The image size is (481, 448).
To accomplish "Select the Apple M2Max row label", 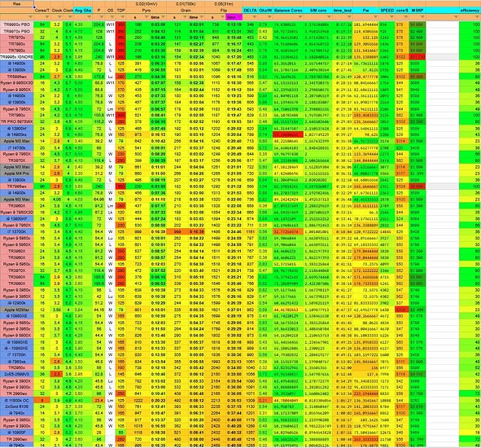I will point(17,310).
